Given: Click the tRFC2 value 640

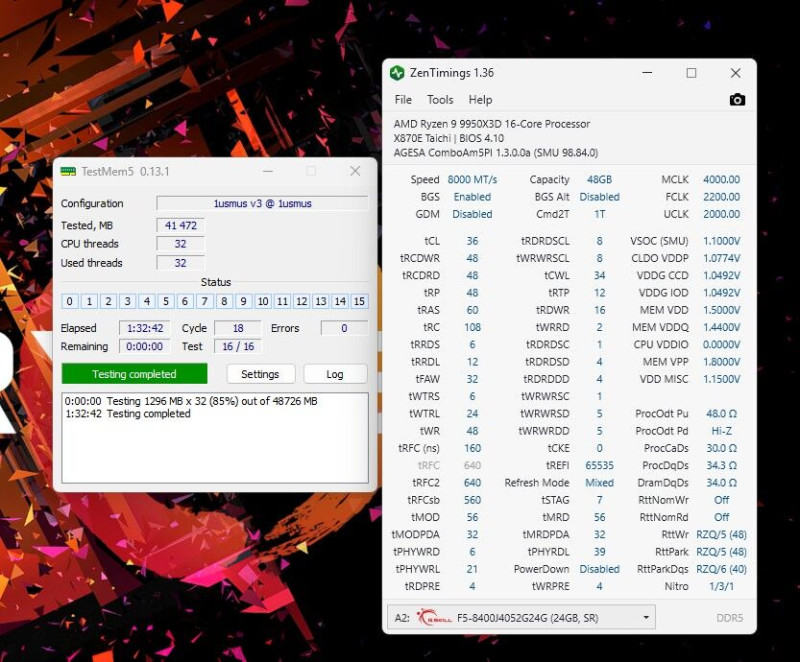Looking at the screenshot, I should point(472,482).
